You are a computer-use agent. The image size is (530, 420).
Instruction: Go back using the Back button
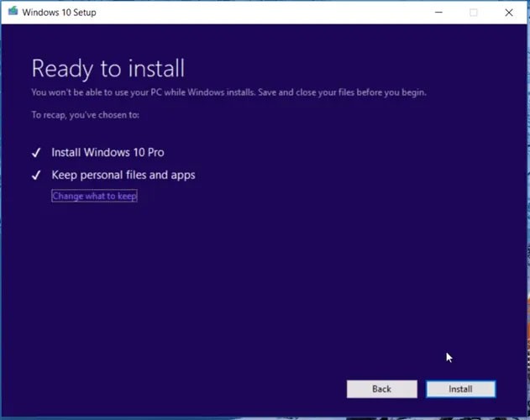tap(381, 389)
